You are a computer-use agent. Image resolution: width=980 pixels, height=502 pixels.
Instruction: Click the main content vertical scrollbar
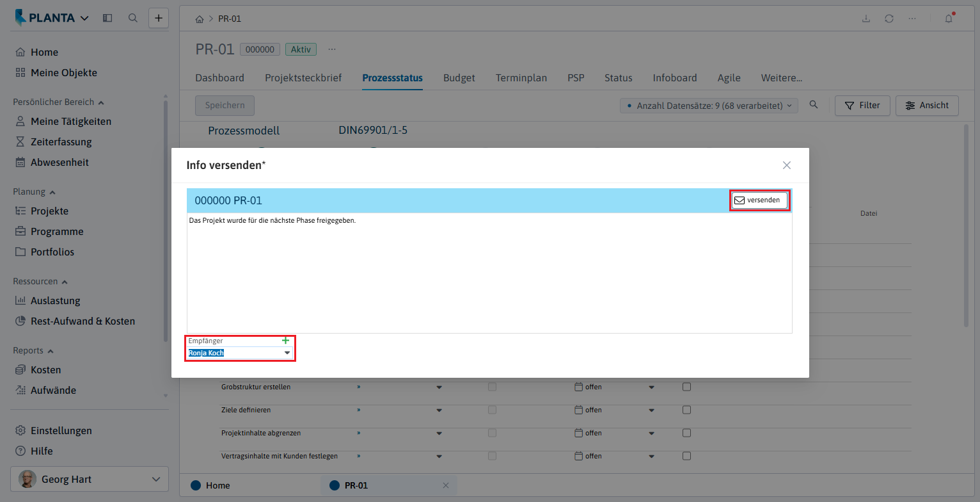[966, 224]
